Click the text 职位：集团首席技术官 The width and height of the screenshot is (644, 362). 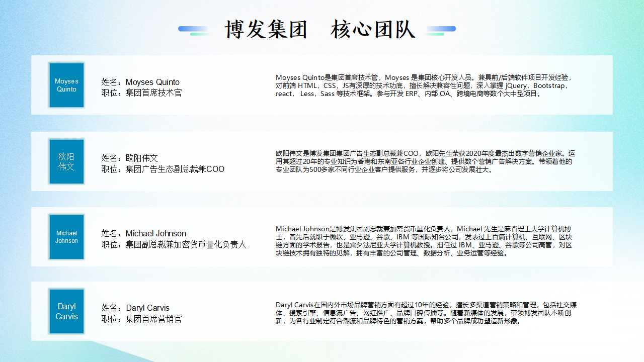point(141,93)
